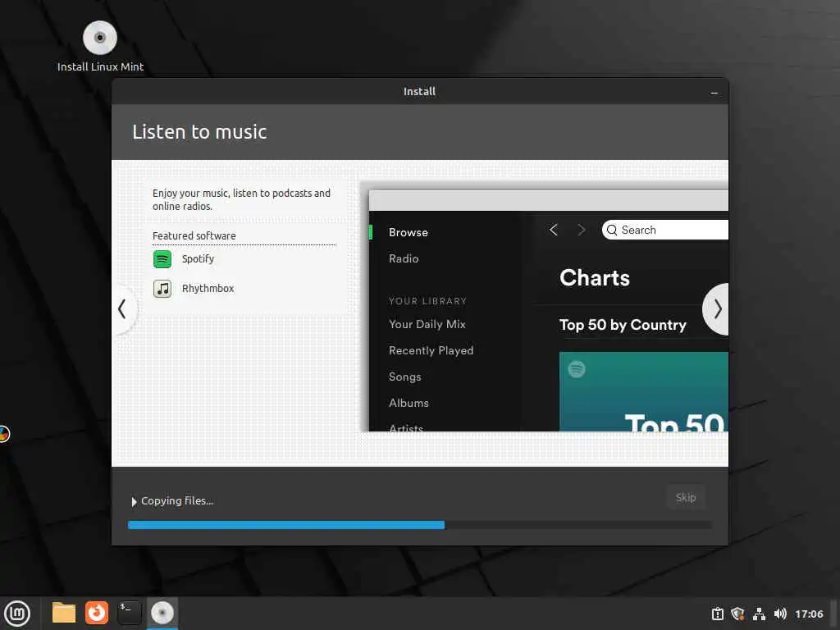Viewport: 840px width, 630px height.
Task: Launch the orange Firefox browser icon in taskbar
Action: pyautogui.click(x=97, y=613)
